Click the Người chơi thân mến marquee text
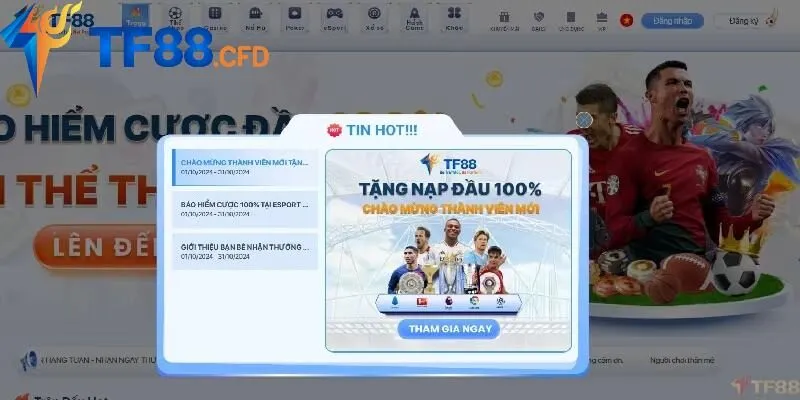The image size is (800, 400). coord(682,360)
